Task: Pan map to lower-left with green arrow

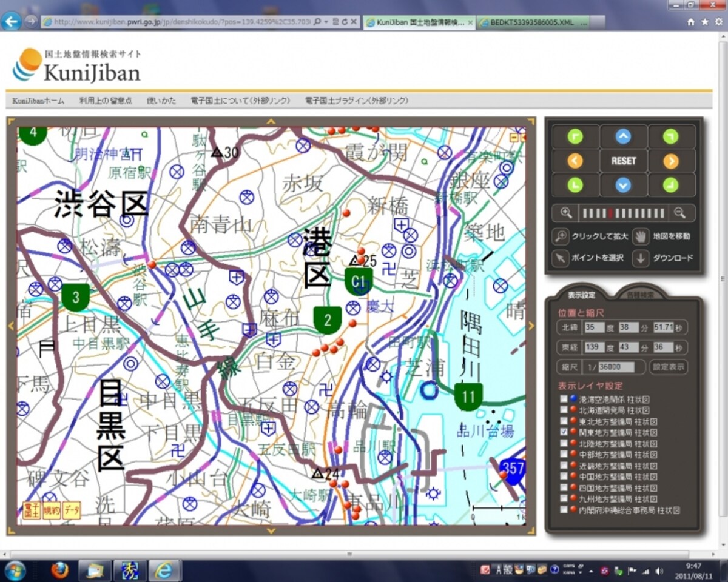Action: tap(575, 185)
